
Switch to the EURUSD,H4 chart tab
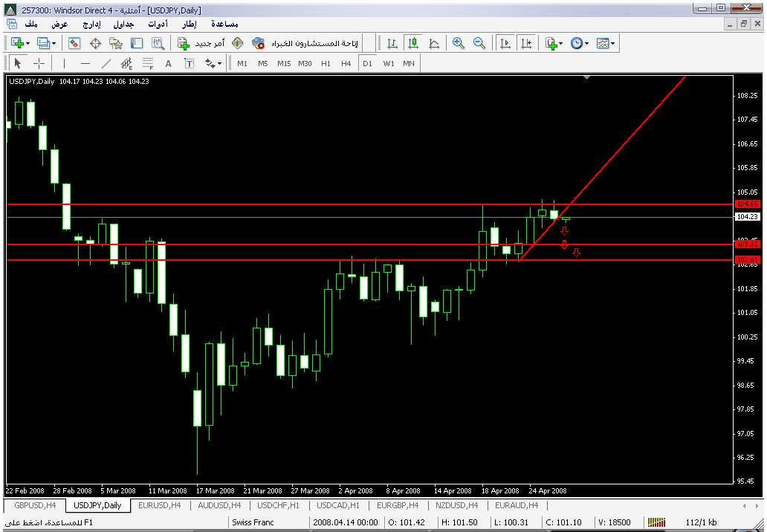point(160,505)
